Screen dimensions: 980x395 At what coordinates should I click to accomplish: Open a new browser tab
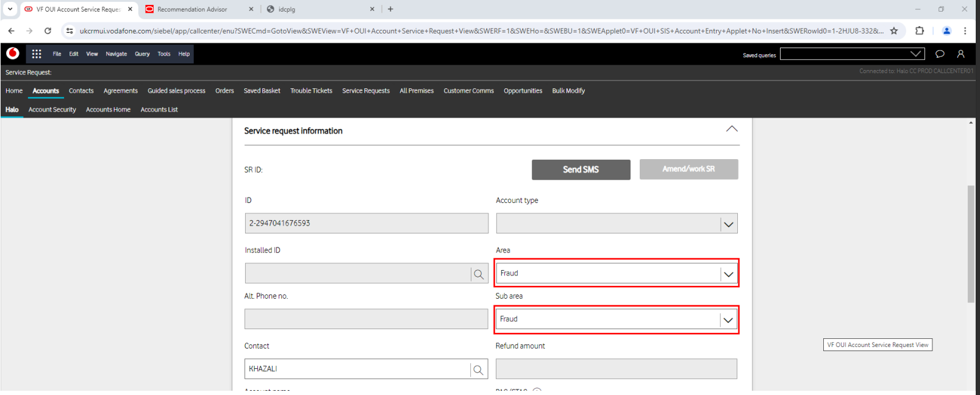point(390,9)
